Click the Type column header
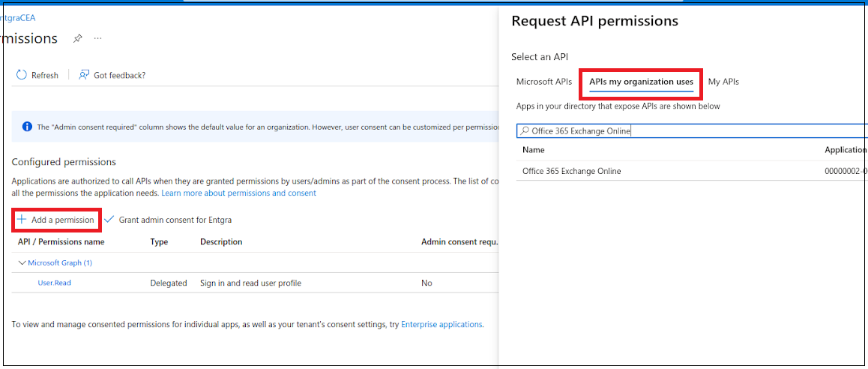 (159, 241)
